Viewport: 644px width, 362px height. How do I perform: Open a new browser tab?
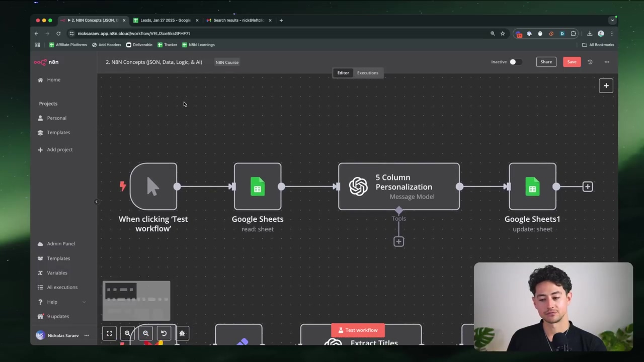point(281,20)
